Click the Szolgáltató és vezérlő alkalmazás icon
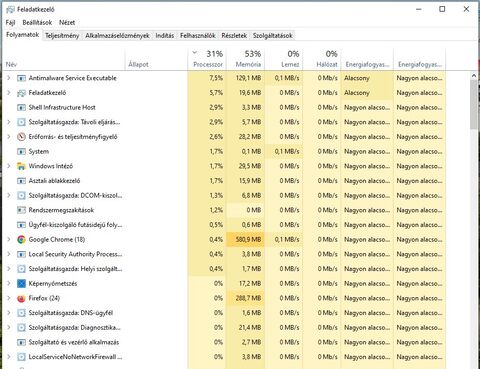Screen dimensions: 480x369 (21, 342)
